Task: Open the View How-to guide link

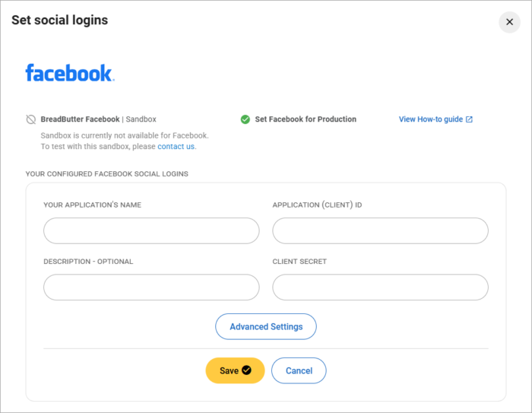Action: coord(431,119)
